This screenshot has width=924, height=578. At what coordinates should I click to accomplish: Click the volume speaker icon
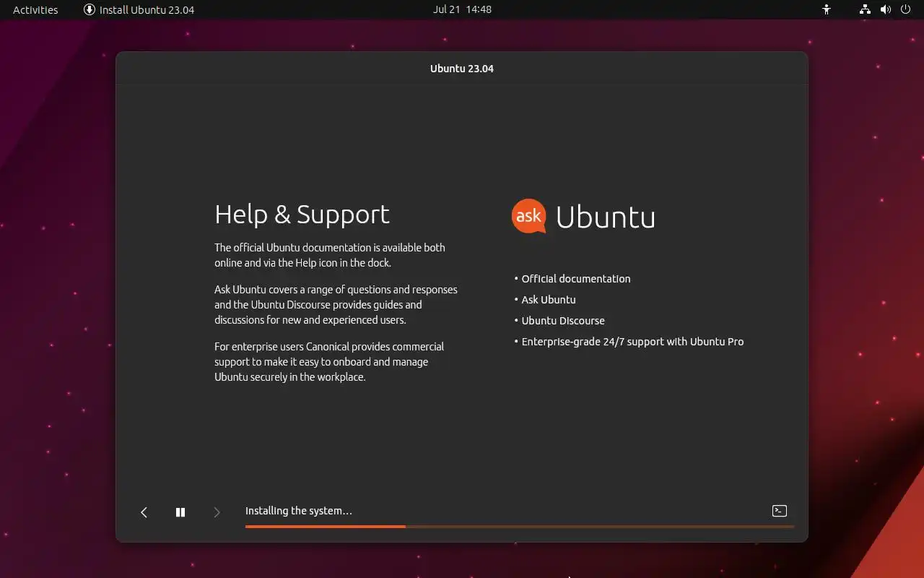coord(886,9)
